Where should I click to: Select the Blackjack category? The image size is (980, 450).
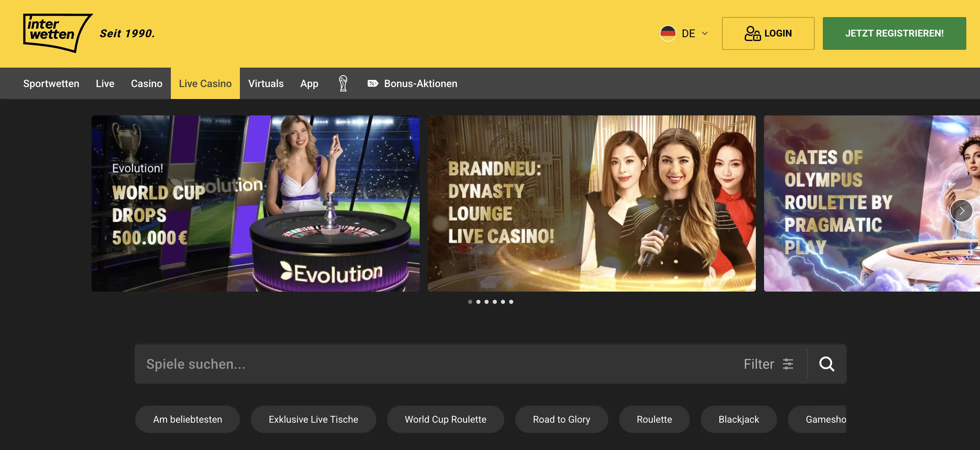[x=739, y=419]
